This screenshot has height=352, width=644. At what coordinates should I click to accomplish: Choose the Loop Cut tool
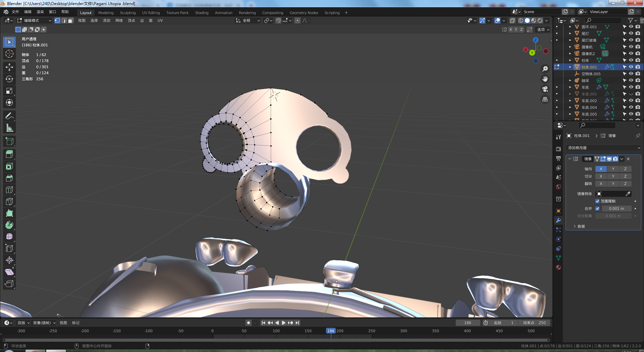9,190
